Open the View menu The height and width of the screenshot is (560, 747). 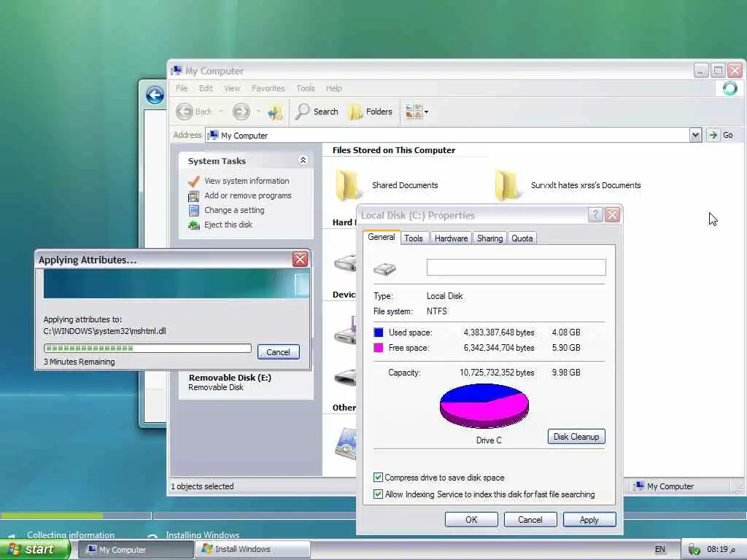[232, 88]
